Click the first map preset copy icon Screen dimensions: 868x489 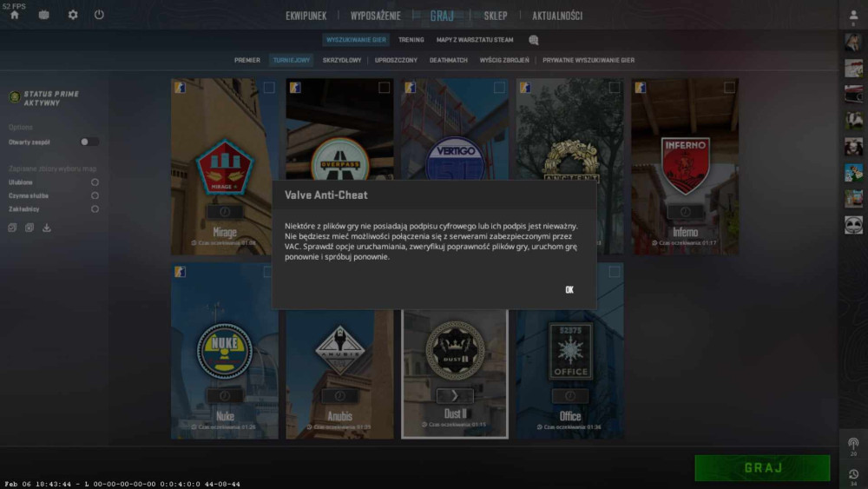(x=12, y=228)
